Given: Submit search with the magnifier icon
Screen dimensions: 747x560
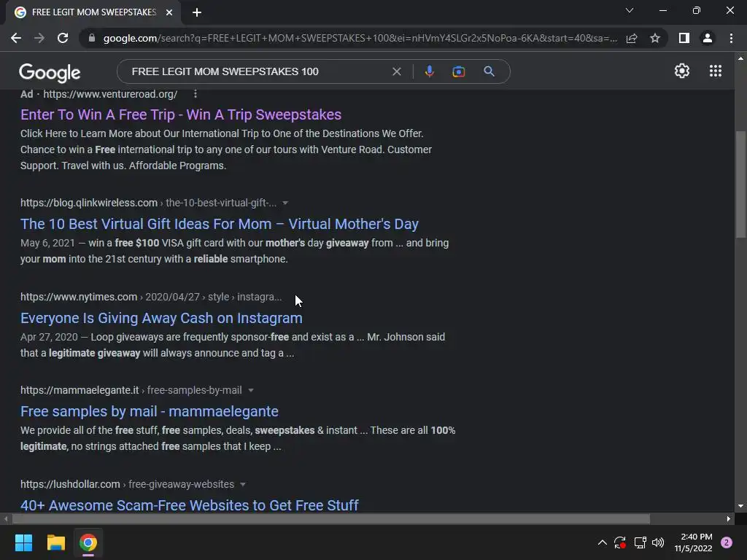Looking at the screenshot, I should (489, 71).
